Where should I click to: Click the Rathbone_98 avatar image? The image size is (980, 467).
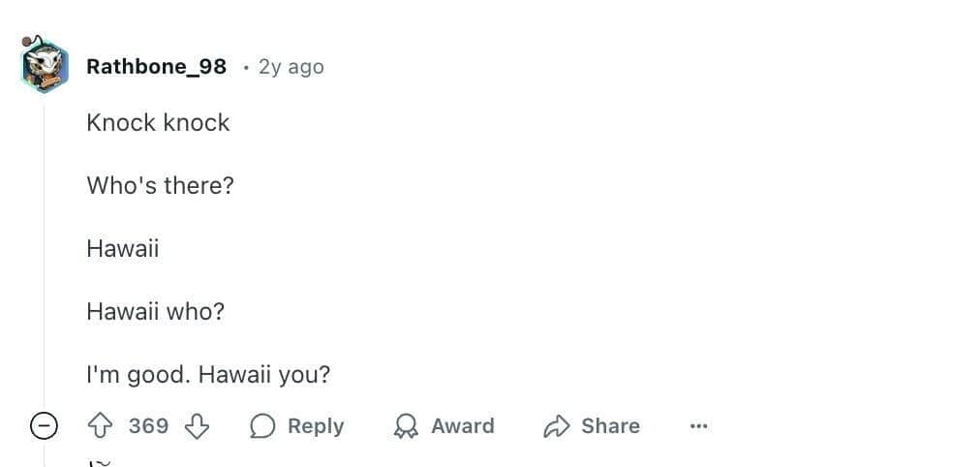[x=45, y=66]
